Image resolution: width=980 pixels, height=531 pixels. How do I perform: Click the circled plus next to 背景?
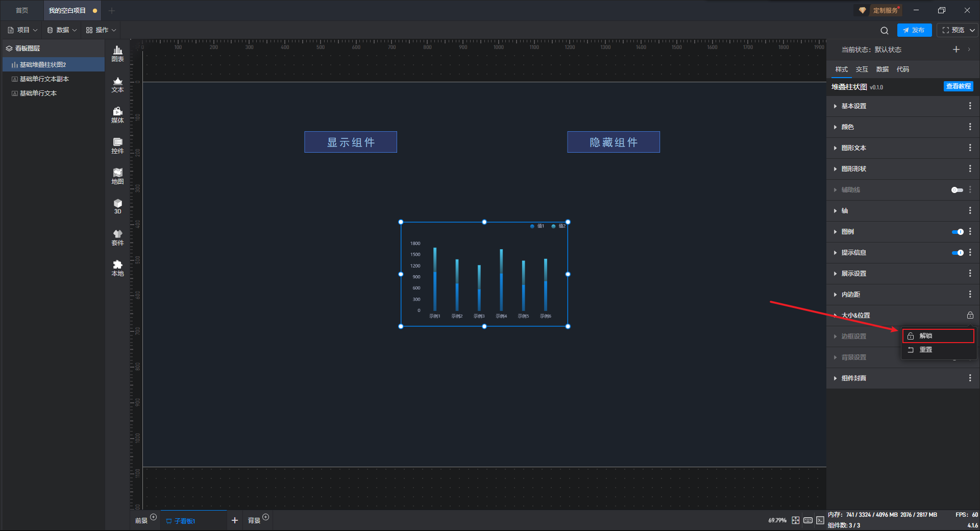(x=266, y=517)
